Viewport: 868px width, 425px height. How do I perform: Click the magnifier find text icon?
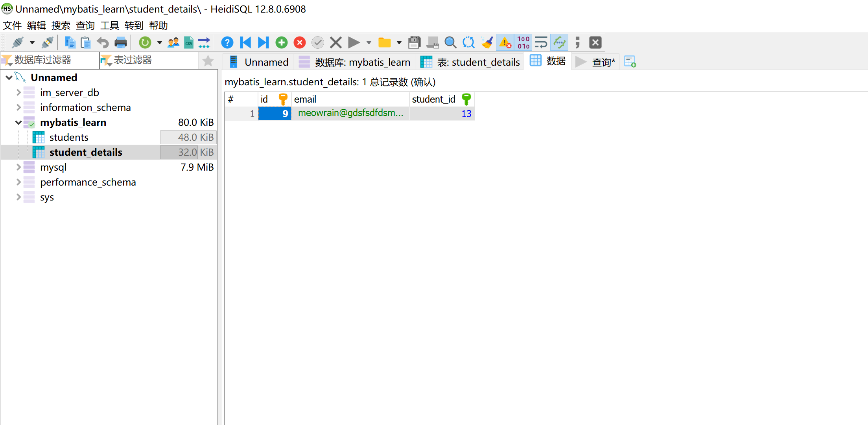tap(450, 42)
